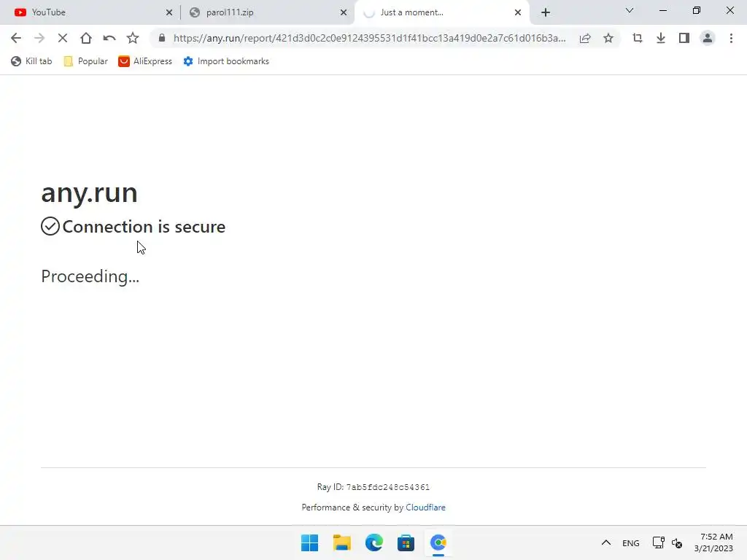The width and height of the screenshot is (747, 560).
Task: Open the clock and date panel
Action: coord(713,542)
